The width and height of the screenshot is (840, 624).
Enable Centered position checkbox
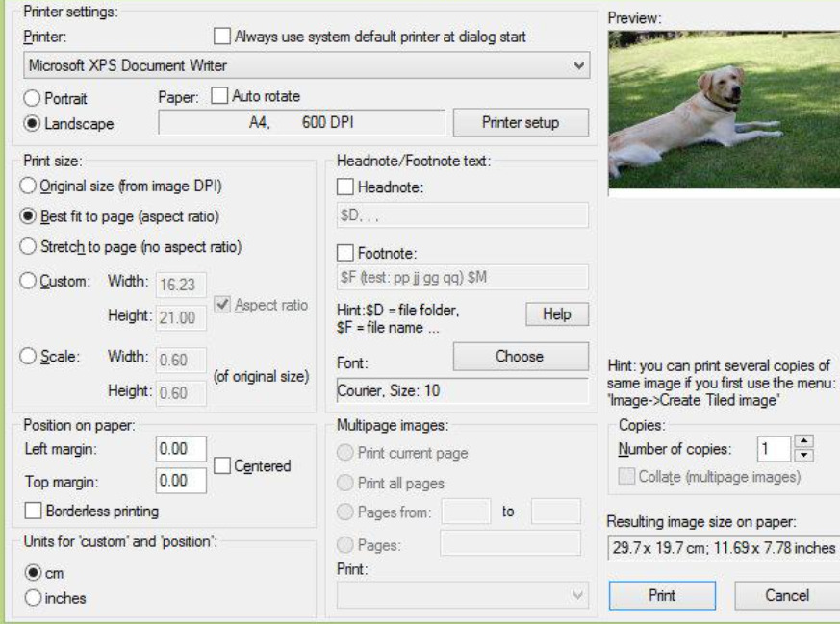point(221,465)
